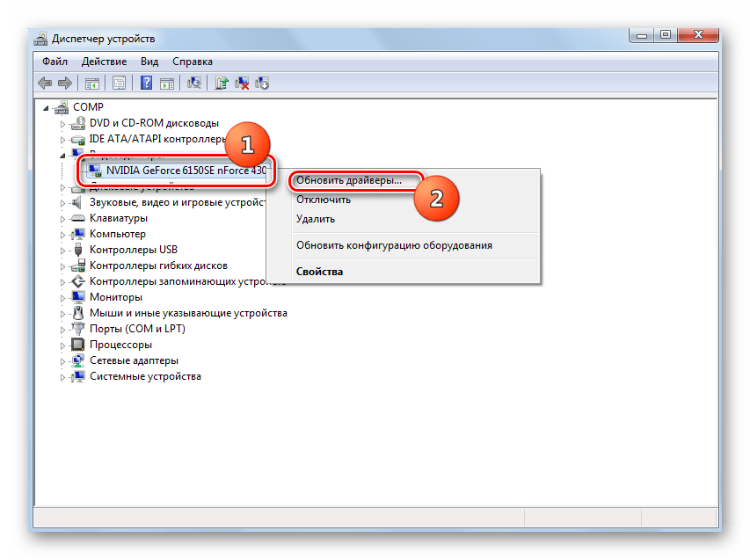
Task: Click the DVD и CD-ROM дисководы drive icon
Action: click(77, 123)
